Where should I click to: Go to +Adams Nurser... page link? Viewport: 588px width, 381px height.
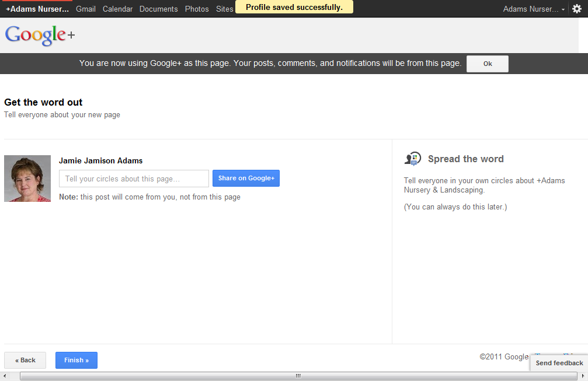(x=37, y=9)
